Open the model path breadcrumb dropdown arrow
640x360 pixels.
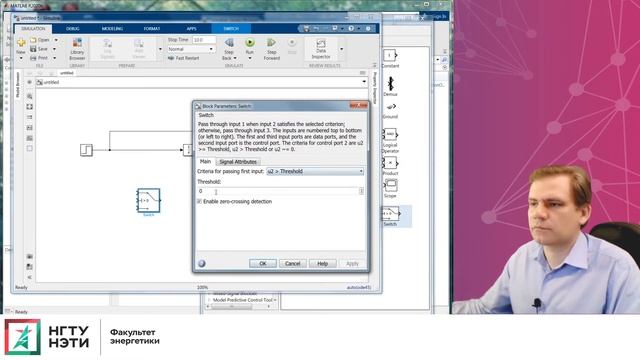point(364,82)
